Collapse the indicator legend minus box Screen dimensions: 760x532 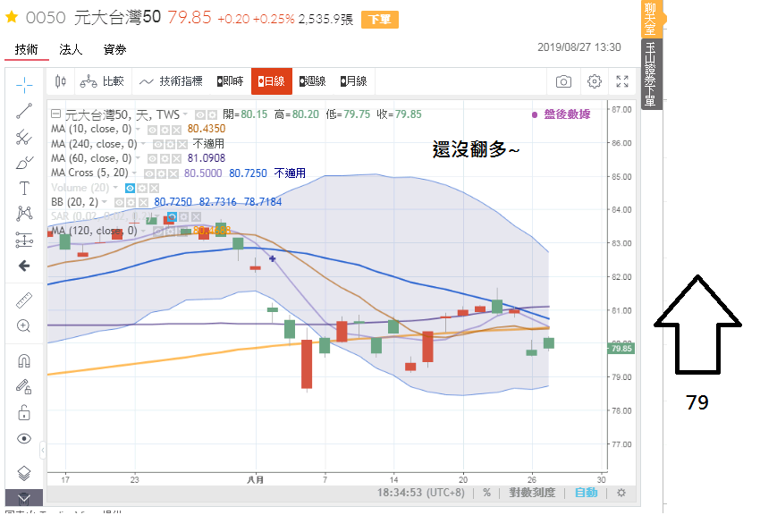55,114
